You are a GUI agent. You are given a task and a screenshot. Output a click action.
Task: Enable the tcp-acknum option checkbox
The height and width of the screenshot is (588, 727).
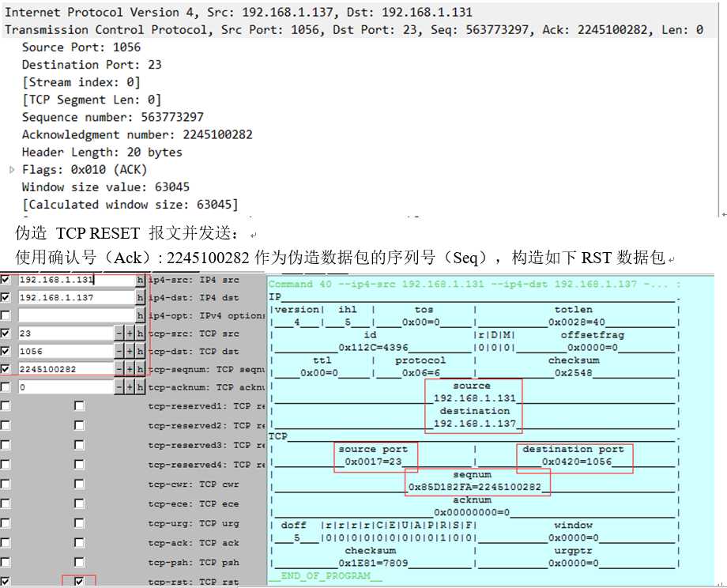click(6, 387)
